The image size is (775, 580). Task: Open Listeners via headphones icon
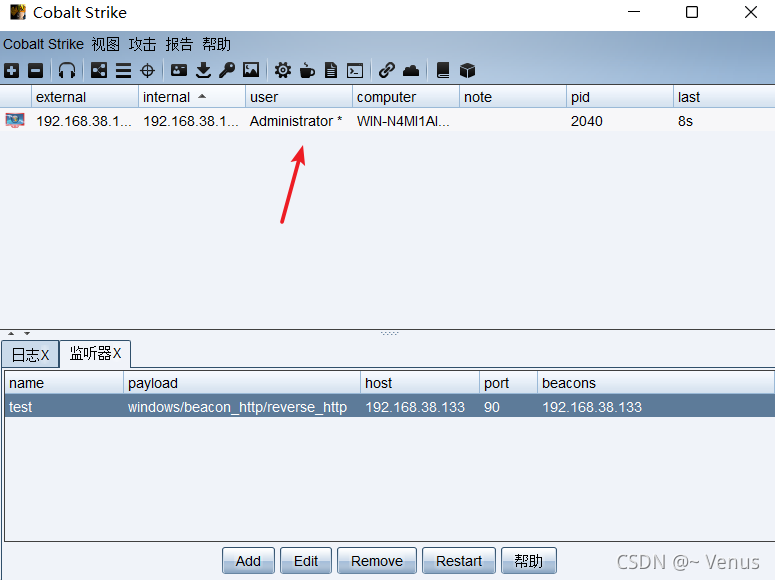67,71
